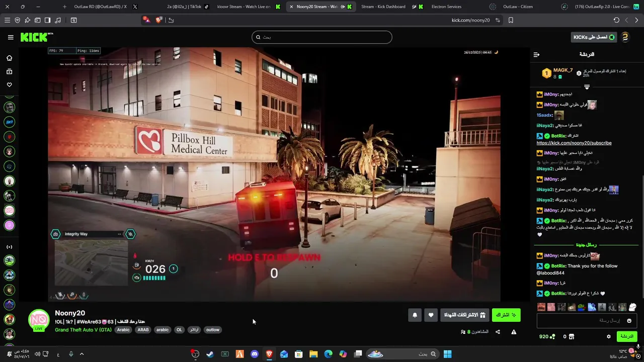Image resolution: width=644 pixels, height=362 pixels.
Task: Click the kick.com/noony20 address bar
Action: [470, 20]
